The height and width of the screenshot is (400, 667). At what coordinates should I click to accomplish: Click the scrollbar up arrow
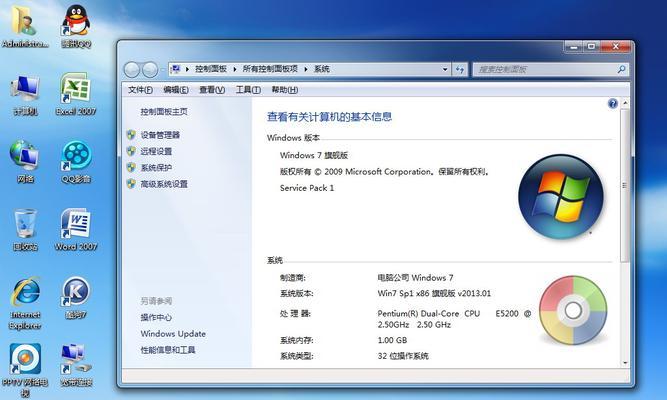625,103
